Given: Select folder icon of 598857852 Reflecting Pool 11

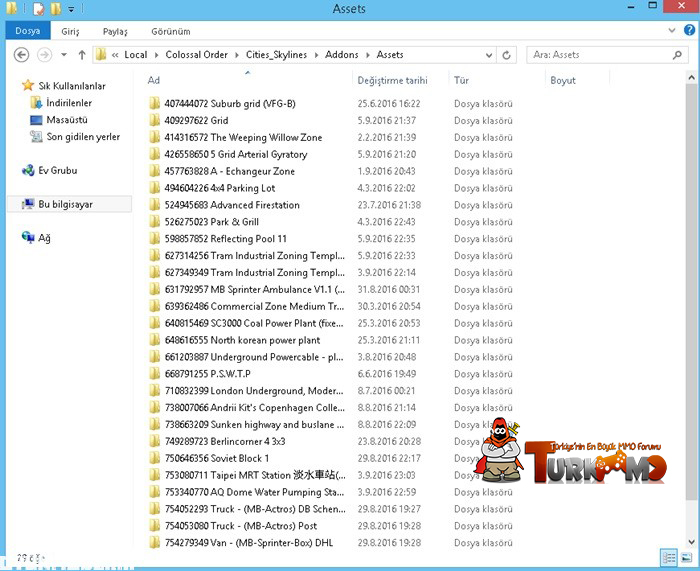Looking at the screenshot, I should 154,239.
